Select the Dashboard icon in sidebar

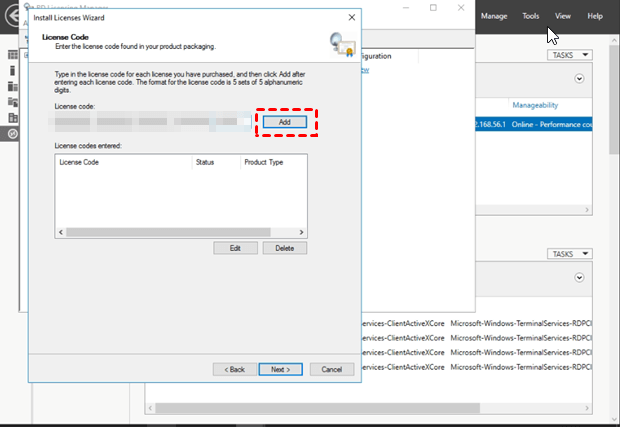click(13, 54)
